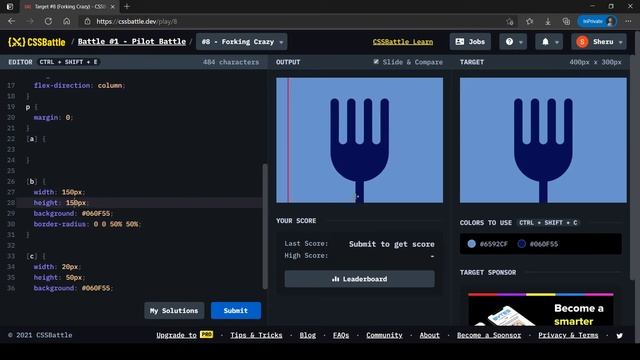The height and width of the screenshot is (360, 640).
Task: Copy the #6592CF color swatch
Action: [488, 244]
